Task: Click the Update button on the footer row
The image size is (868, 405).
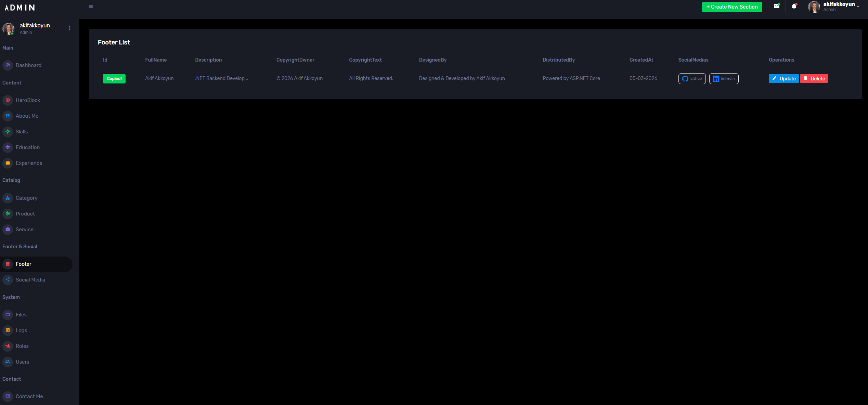Action: [784, 78]
